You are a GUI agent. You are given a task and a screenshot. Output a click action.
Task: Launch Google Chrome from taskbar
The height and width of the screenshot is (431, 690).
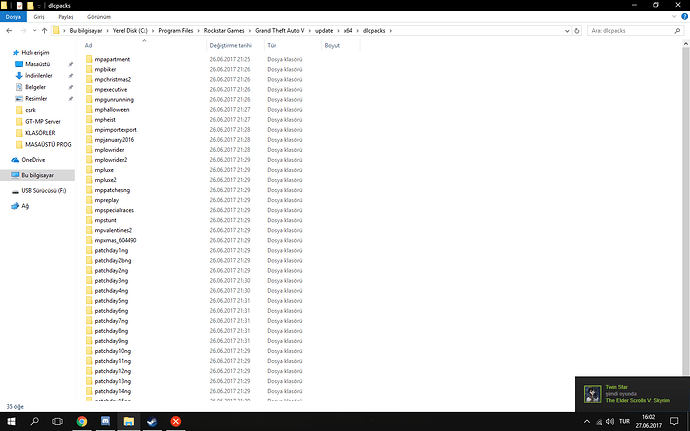[82, 421]
